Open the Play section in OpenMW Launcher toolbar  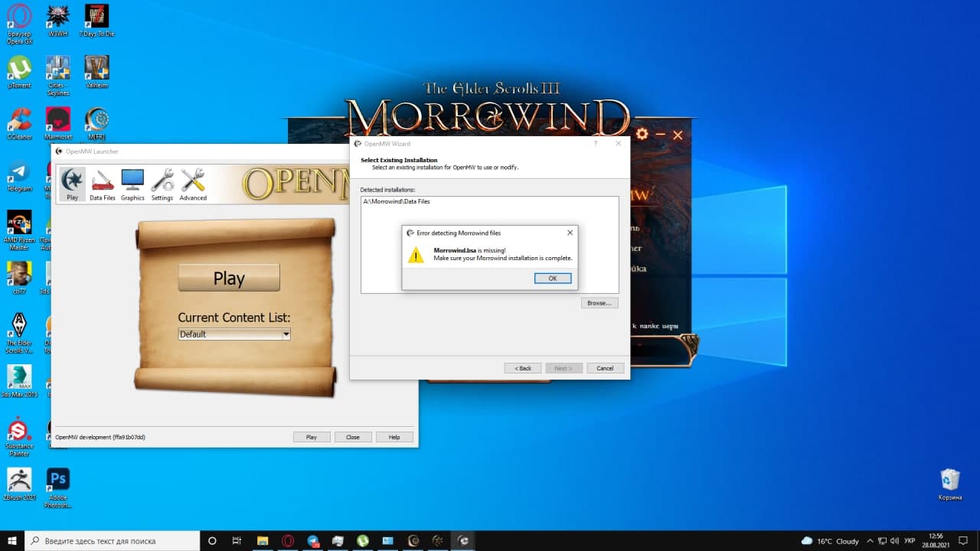tap(72, 184)
